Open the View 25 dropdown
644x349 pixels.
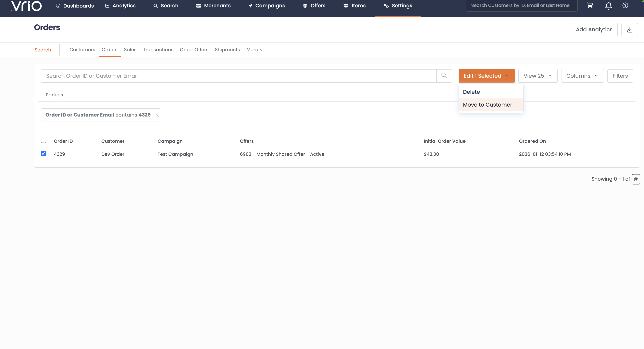(538, 76)
